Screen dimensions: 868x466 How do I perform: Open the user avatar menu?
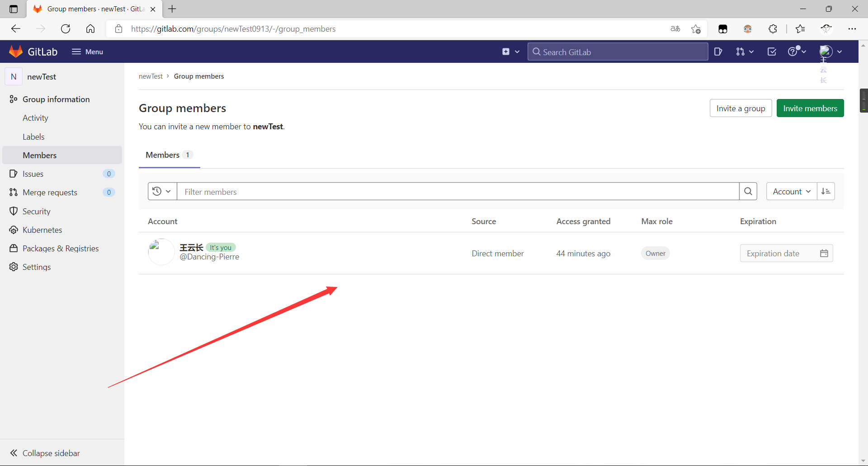coord(831,52)
